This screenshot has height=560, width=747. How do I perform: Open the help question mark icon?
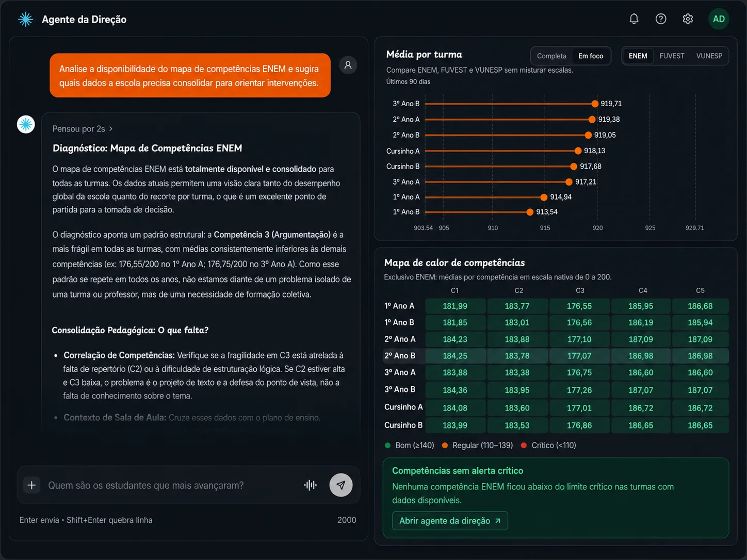pyautogui.click(x=661, y=19)
